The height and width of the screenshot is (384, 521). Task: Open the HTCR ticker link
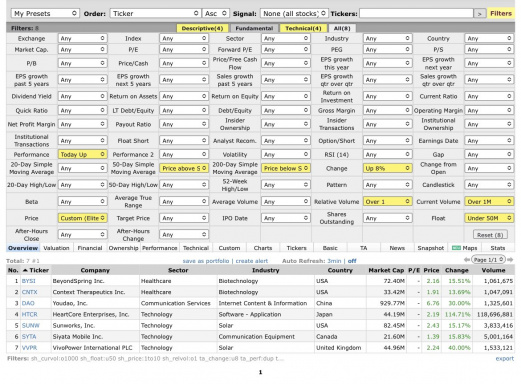pos(29,314)
